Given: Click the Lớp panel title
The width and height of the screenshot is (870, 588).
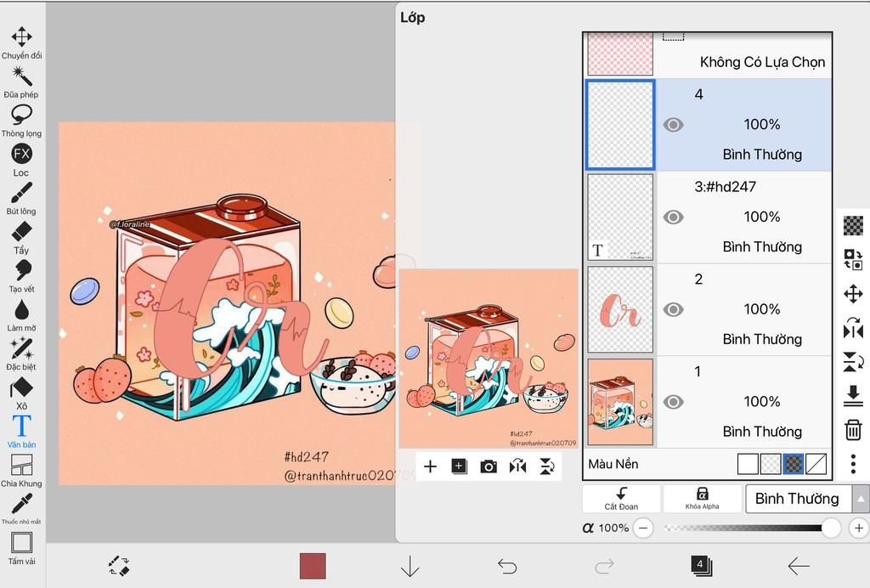Looking at the screenshot, I should point(413,18).
